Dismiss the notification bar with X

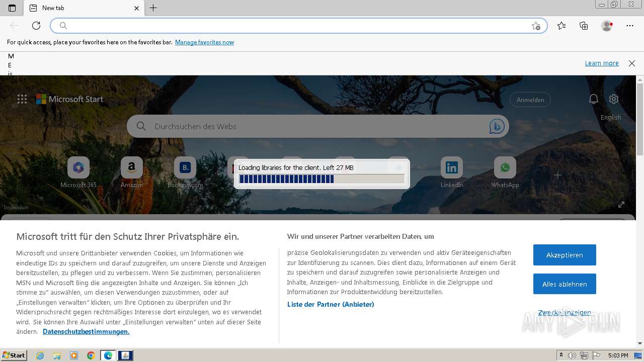pyautogui.click(x=632, y=63)
